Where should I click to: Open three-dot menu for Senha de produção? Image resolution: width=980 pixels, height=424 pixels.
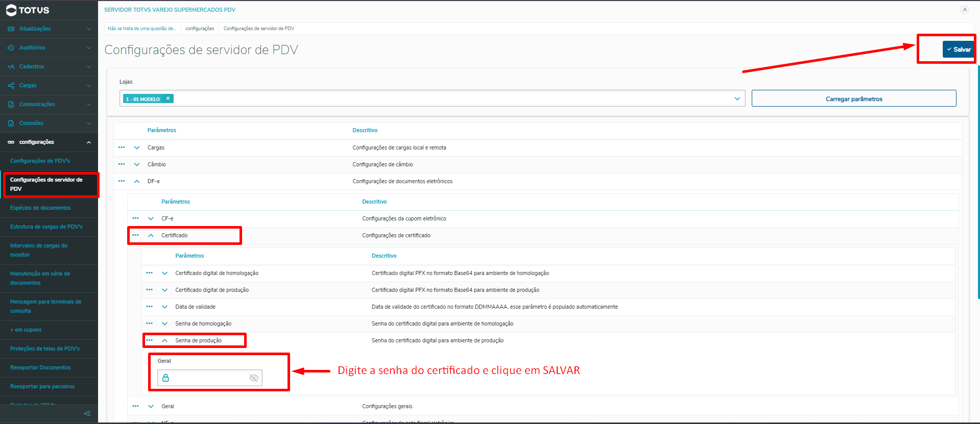point(149,340)
